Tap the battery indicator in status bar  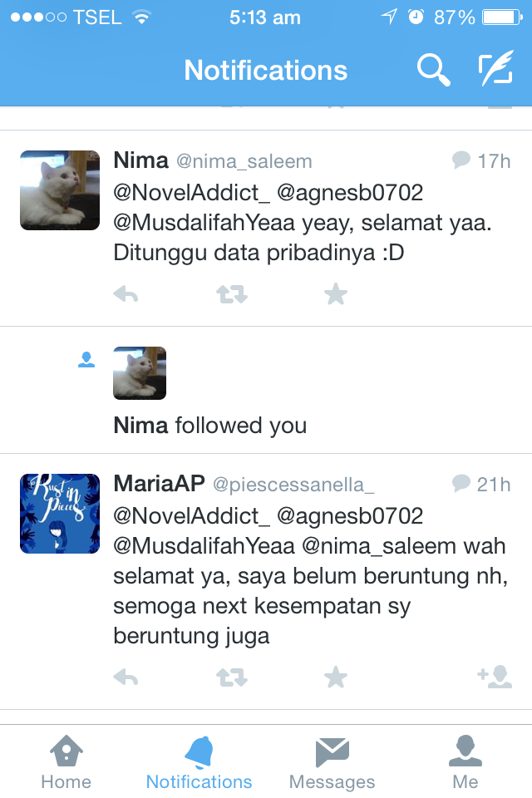502,17
